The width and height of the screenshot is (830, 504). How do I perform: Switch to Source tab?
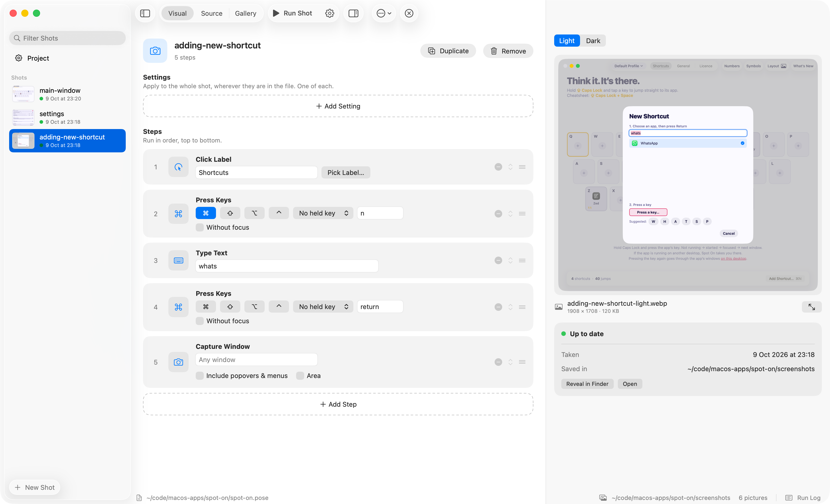click(211, 13)
